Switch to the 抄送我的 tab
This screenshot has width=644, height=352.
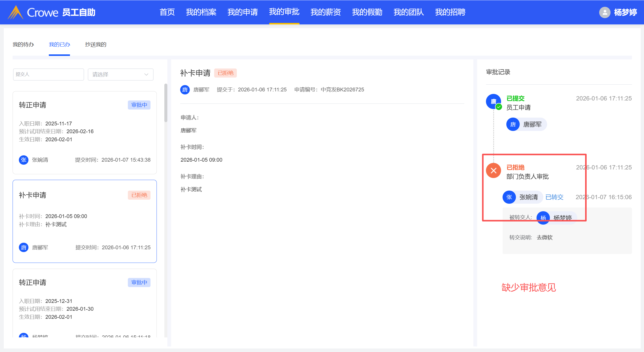(x=96, y=45)
